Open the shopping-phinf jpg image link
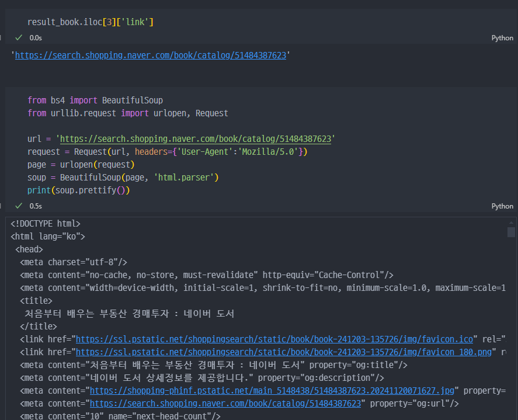Image resolution: width=518 pixels, height=420 pixels. coord(272,391)
